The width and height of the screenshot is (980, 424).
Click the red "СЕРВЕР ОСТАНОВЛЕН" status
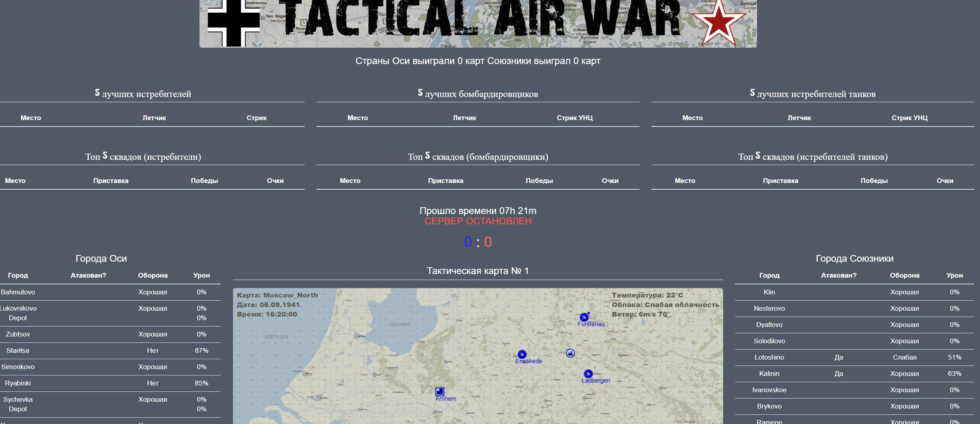(478, 221)
